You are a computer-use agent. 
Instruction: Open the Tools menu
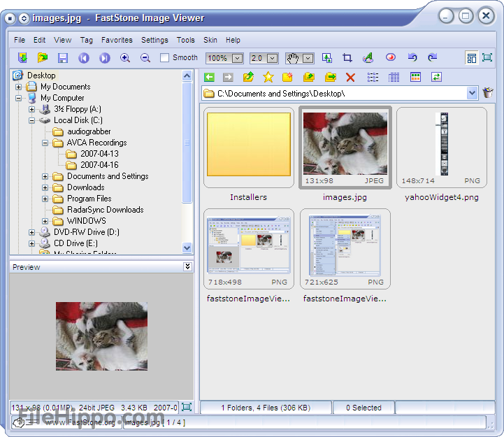tap(186, 40)
